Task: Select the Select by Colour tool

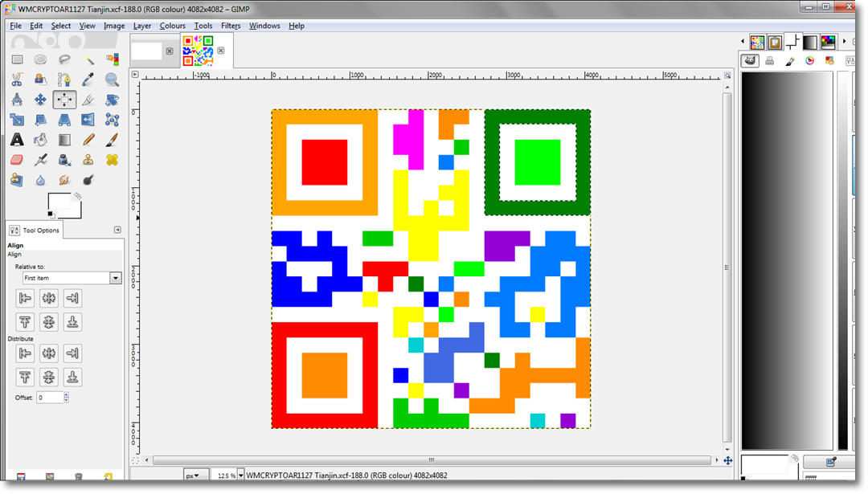Action: point(112,59)
